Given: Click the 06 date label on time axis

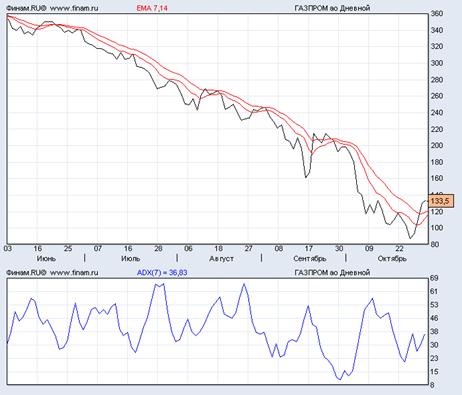Looking at the screenshot, I should (x=188, y=249).
